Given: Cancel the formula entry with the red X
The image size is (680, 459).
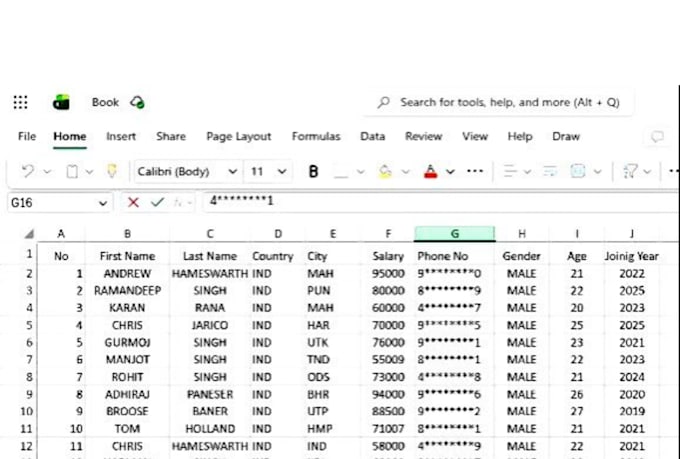Looking at the screenshot, I should 133,202.
